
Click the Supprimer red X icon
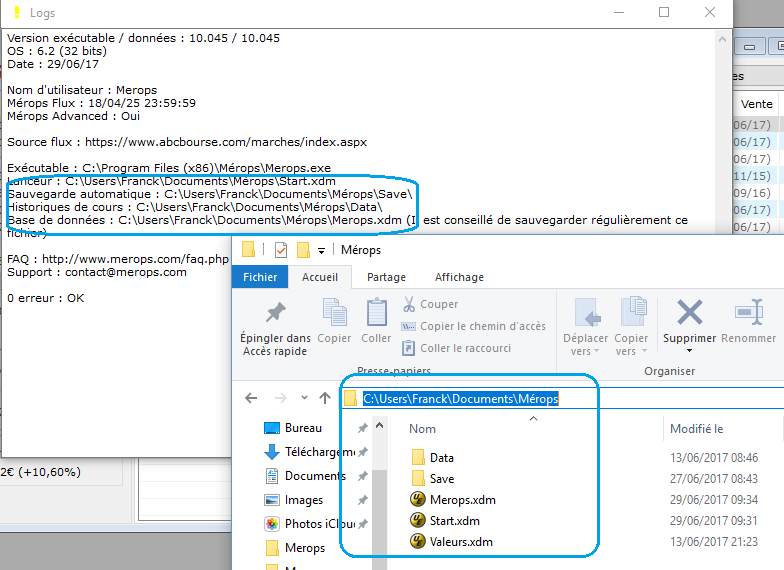[690, 312]
